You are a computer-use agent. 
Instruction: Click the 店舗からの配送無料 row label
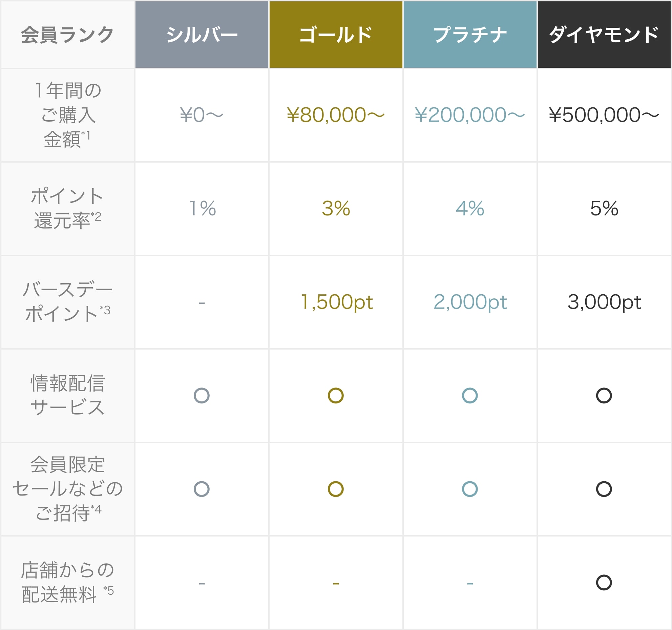[68, 582]
